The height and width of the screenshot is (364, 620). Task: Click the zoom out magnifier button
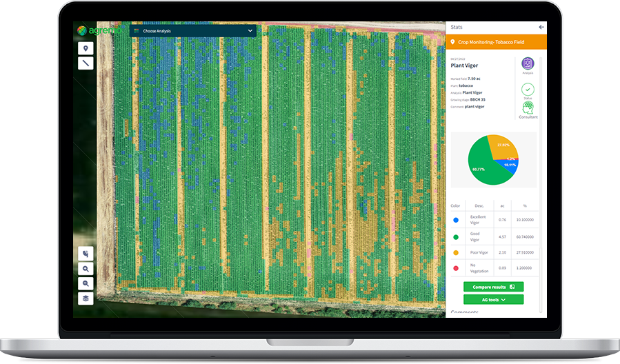coord(86,283)
